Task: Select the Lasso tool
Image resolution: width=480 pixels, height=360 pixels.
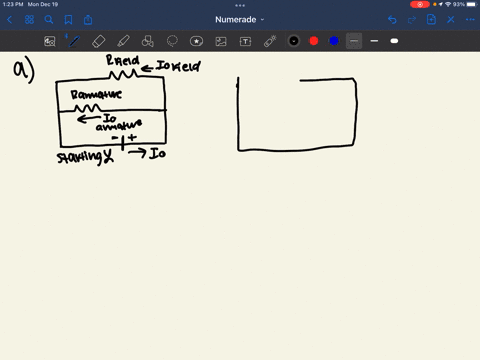Action: (172, 41)
